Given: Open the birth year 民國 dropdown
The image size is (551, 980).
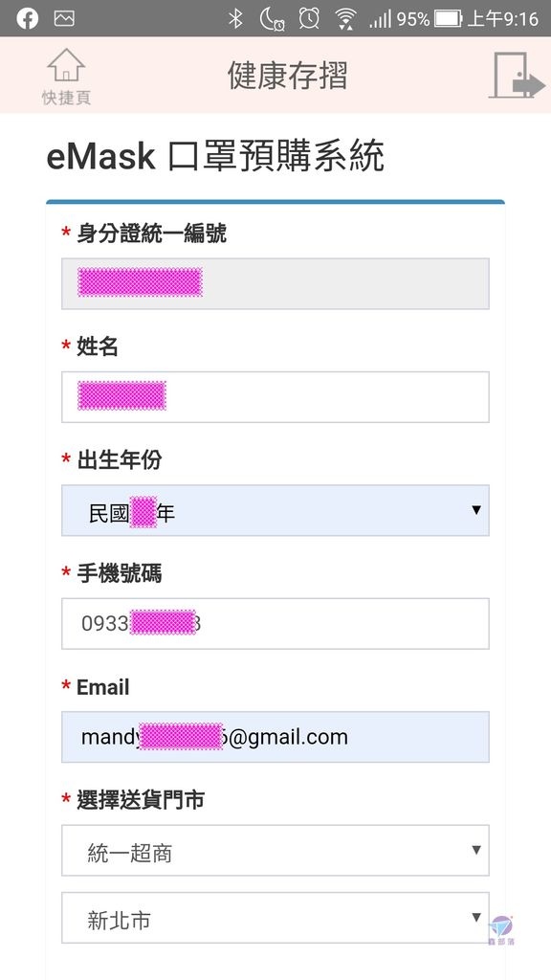Looking at the screenshot, I should [x=275, y=511].
